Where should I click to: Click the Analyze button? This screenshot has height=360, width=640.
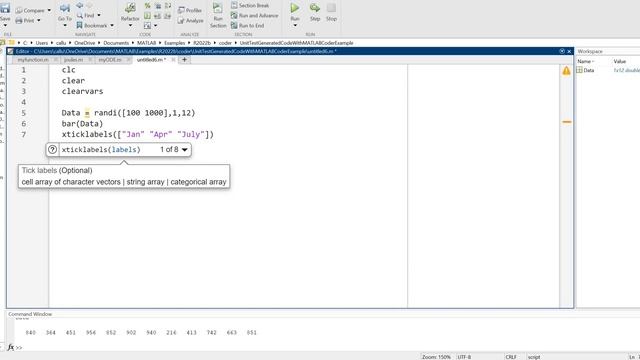191,20
